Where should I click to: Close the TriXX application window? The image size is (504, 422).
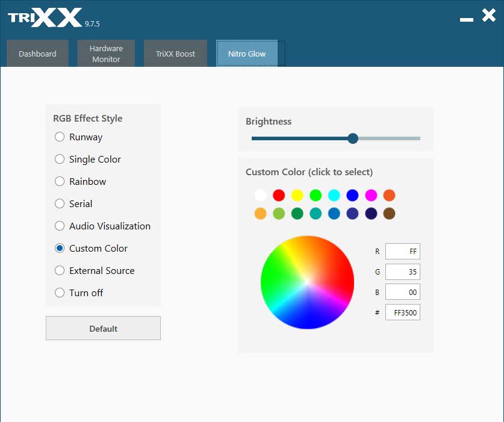click(488, 15)
